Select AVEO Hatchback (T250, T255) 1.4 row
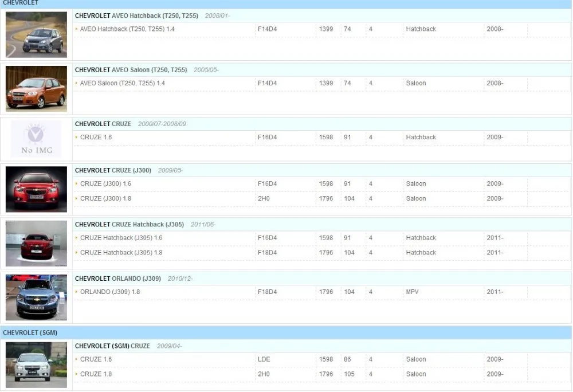Screen dimensions: 573x392 pyautogui.click(x=127, y=29)
